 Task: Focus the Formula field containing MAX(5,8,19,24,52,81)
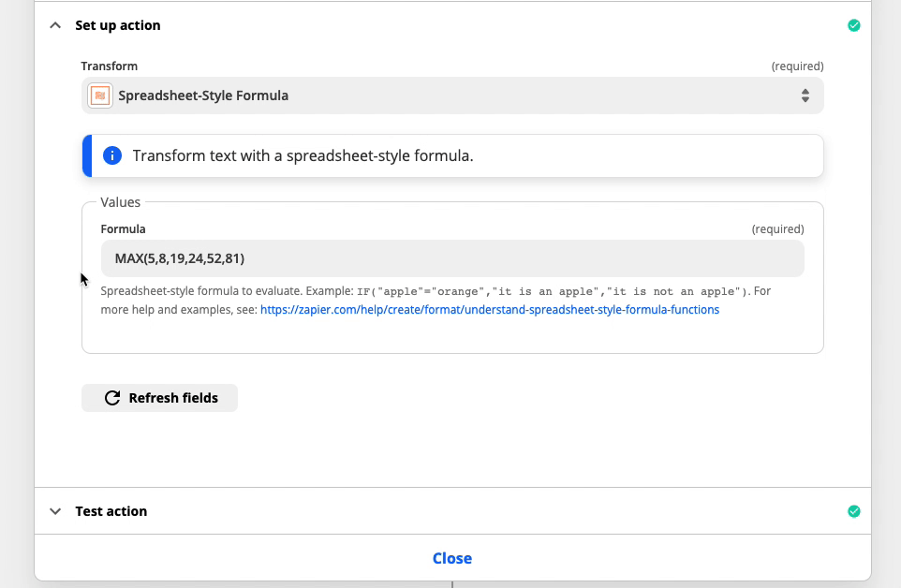(452, 258)
